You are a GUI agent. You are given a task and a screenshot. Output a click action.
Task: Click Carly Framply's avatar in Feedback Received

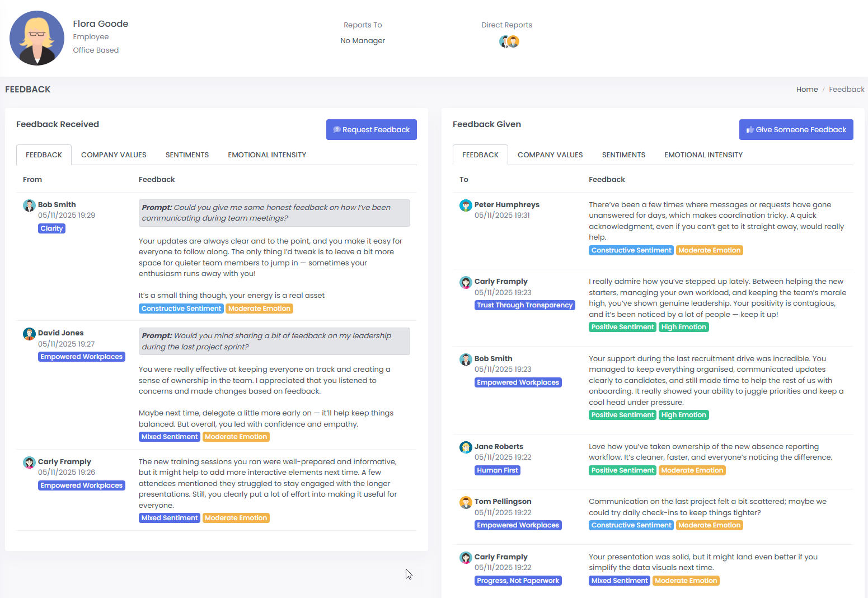[x=29, y=462]
